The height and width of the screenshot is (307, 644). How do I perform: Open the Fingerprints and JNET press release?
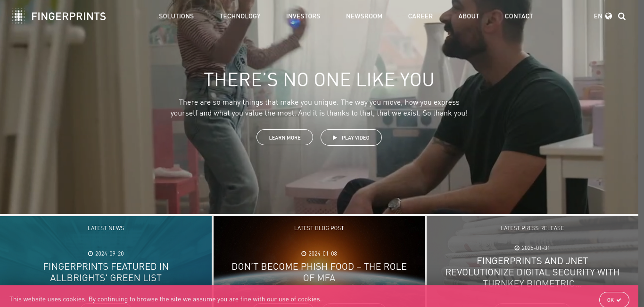(x=532, y=272)
